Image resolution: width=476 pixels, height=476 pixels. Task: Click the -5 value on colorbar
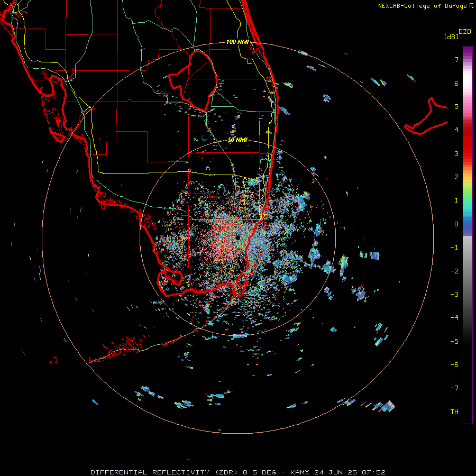[x=454, y=342]
